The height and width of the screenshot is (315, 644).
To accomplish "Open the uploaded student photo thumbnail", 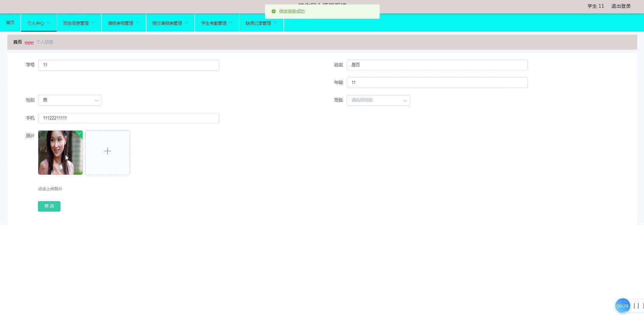I will 60,153.
